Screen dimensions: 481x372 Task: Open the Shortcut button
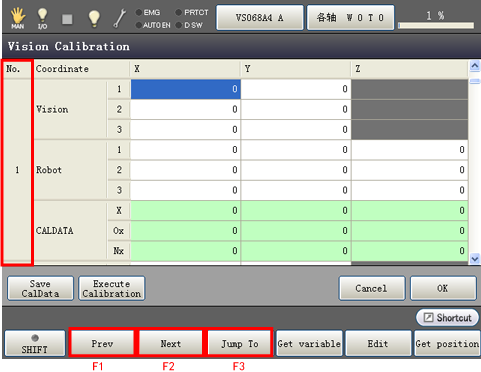[448, 318]
